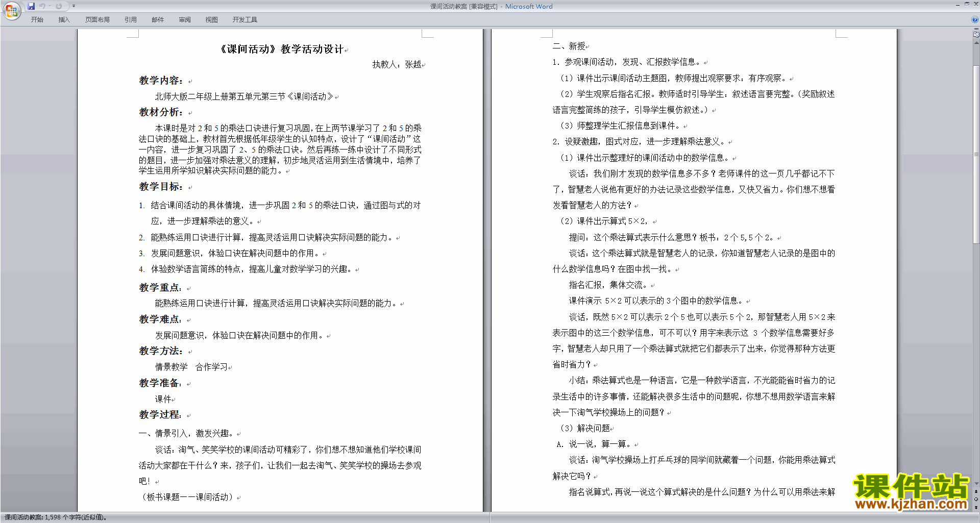The width and height of the screenshot is (980, 523).
Task: Click heading '教材分析:'
Action: click(161, 112)
